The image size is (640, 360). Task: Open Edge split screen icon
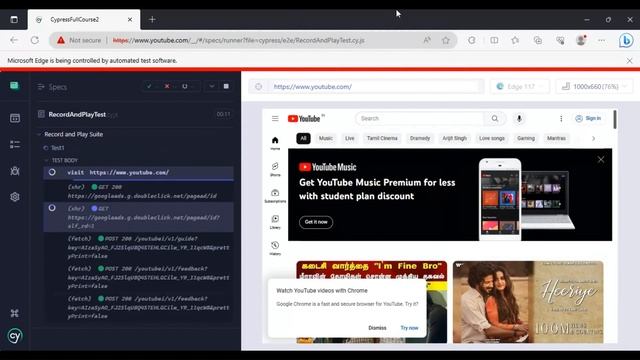[494, 40]
